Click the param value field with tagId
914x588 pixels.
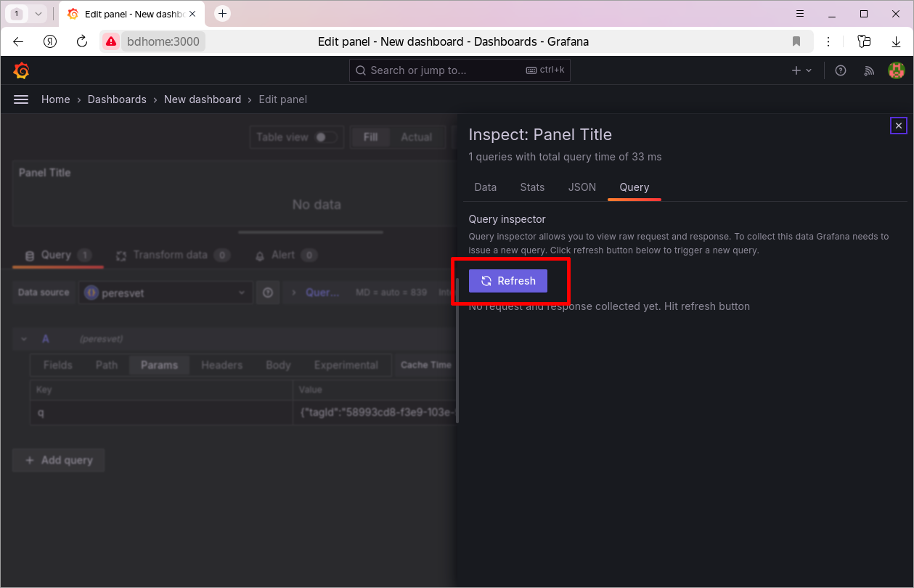(x=375, y=412)
